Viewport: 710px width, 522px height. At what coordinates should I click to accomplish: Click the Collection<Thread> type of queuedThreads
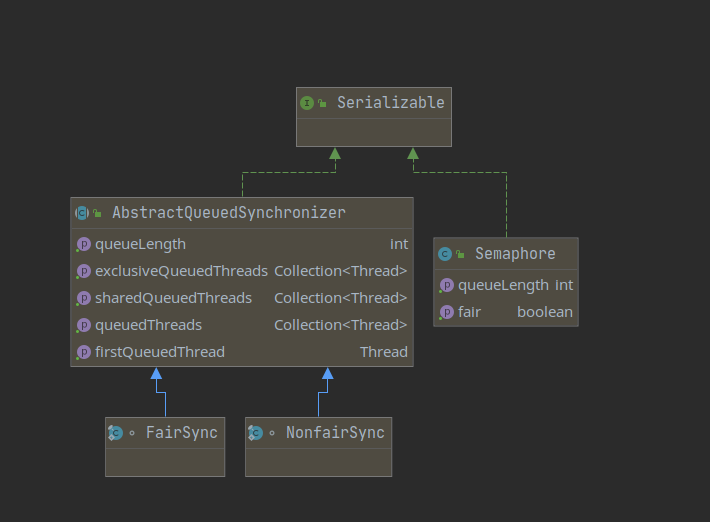(341, 325)
